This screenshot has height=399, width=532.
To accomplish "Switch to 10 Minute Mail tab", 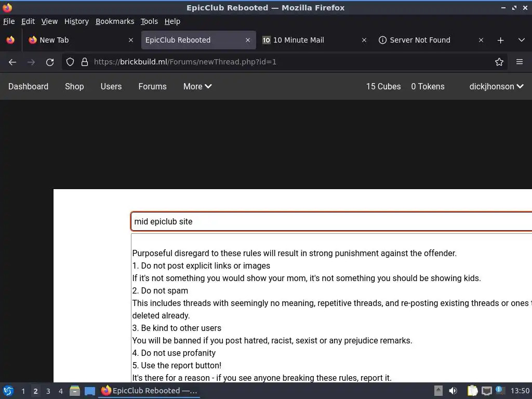I will [x=314, y=40].
